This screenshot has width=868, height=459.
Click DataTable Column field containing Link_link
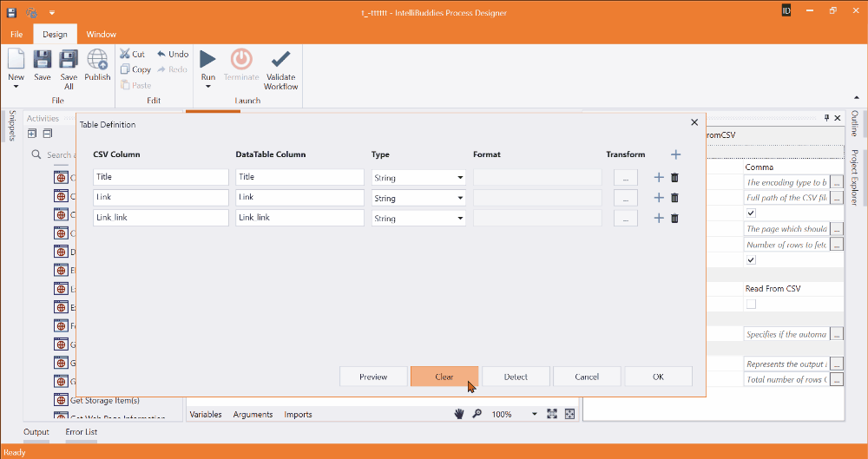(299, 218)
